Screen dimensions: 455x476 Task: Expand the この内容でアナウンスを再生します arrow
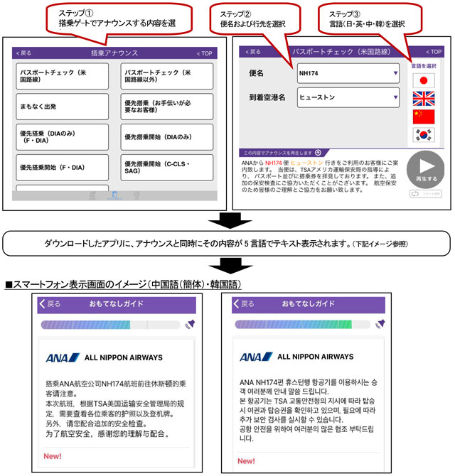(x=318, y=152)
